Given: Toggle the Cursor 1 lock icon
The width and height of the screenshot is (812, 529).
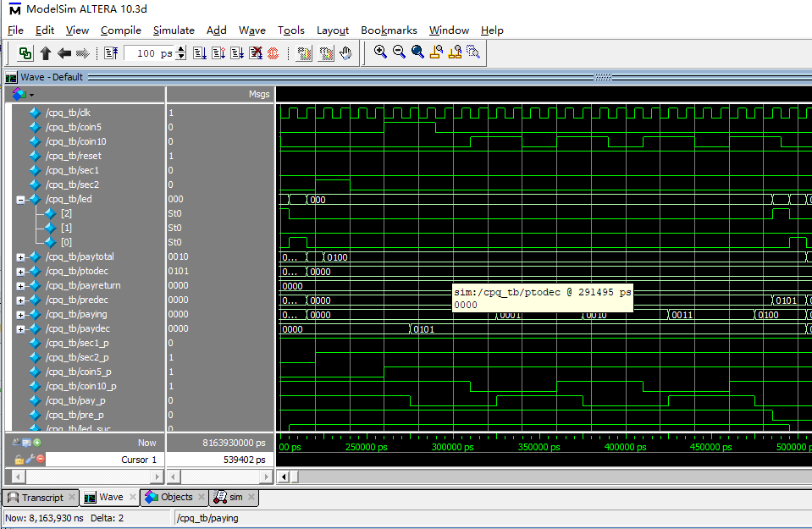Looking at the screenshot, I should pos(19,459).
